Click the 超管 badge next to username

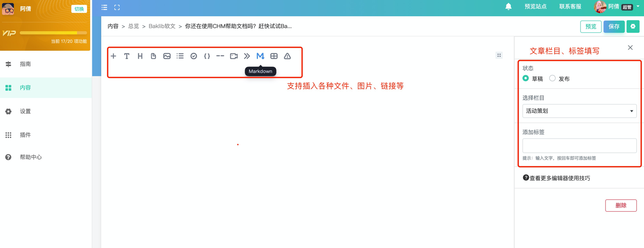[x=627, y=7]
